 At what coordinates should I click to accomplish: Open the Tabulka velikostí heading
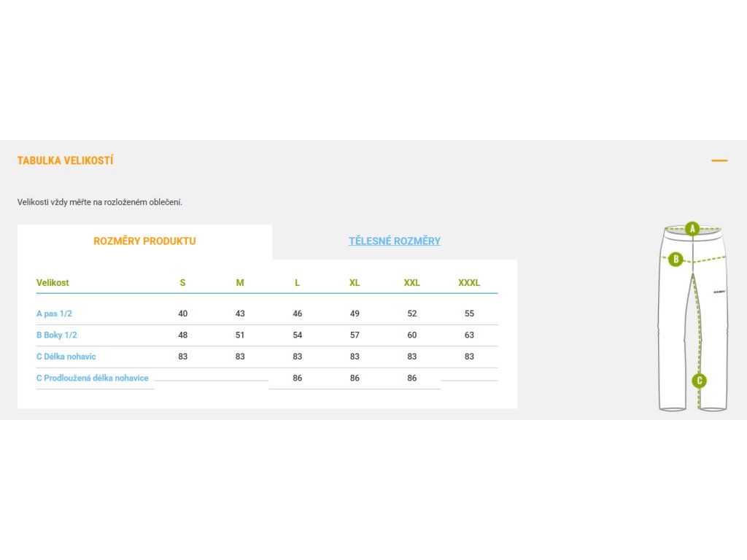tap(65, 161)
